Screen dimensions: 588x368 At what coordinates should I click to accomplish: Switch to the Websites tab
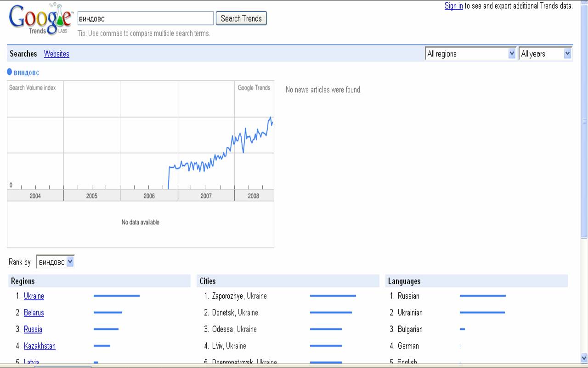[x=57, y=54]
